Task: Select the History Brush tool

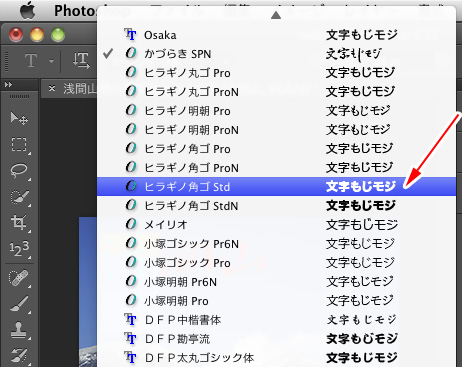Action: pos(19,355)
